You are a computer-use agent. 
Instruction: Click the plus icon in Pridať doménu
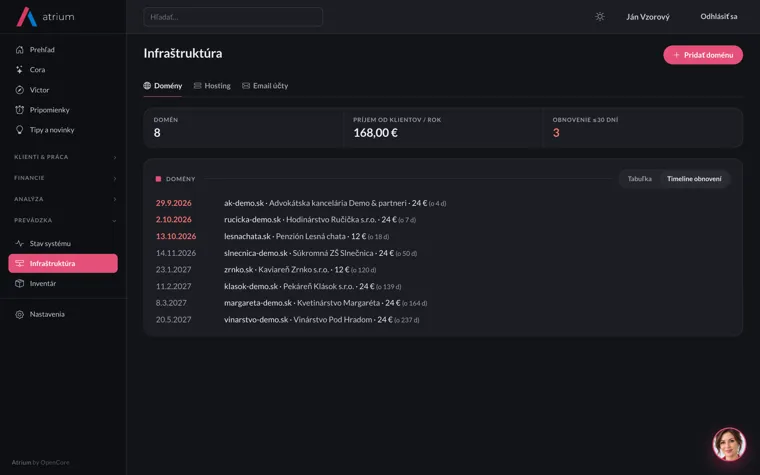[677, 55]
